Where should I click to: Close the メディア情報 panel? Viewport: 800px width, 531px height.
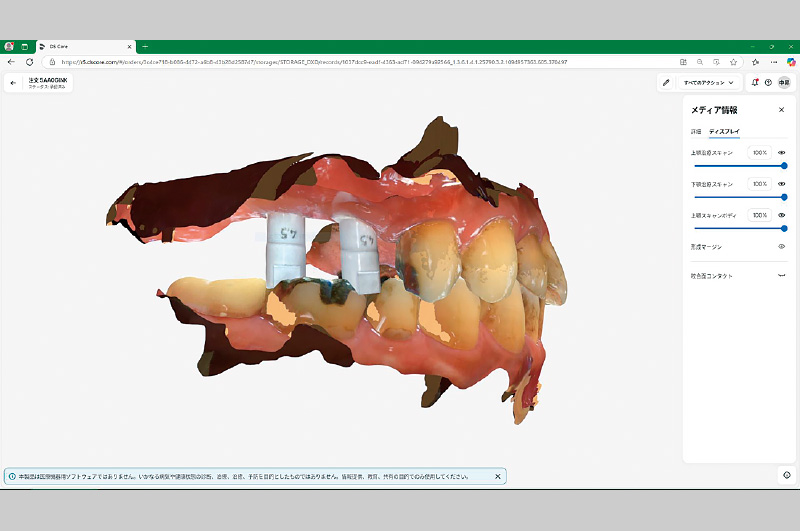pyautogui.click(x=781, y=110)
